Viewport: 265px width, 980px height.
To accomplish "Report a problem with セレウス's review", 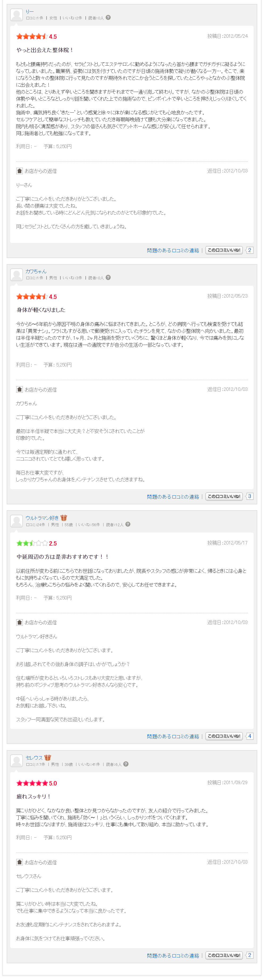I will click(173, 955).
